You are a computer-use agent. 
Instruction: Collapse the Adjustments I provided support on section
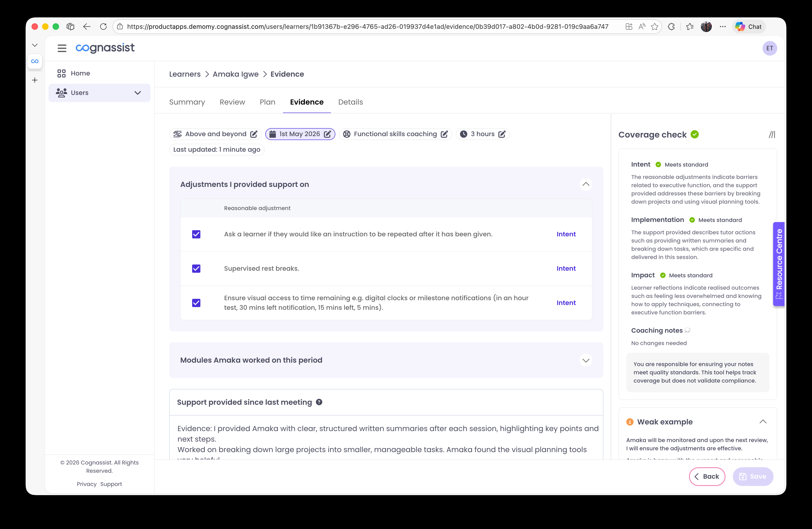[586, 184]
